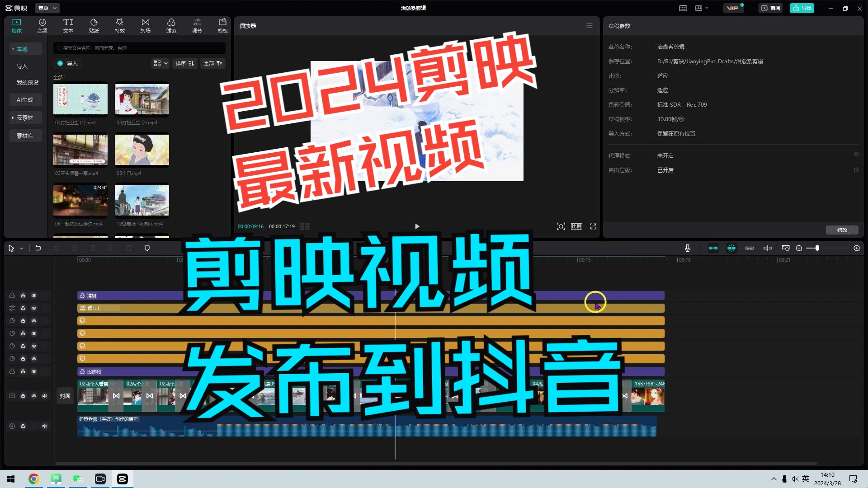The image size is (868, 488).
Task: Open the 排序 sort dropdown
Action: point(185,63)
